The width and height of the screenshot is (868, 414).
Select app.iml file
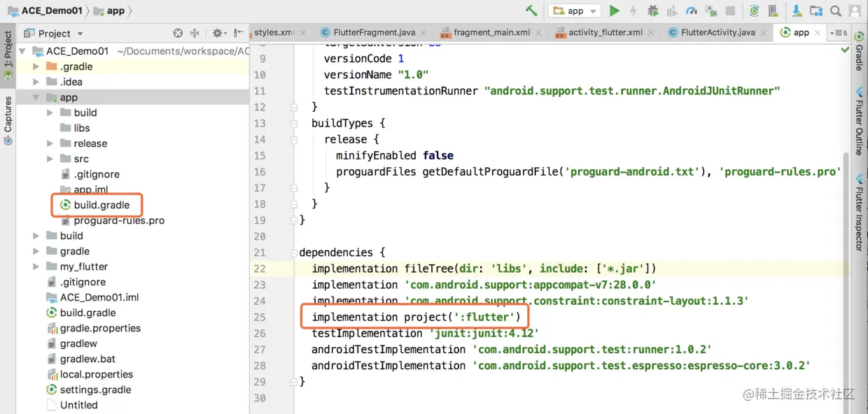coord(84,190)
